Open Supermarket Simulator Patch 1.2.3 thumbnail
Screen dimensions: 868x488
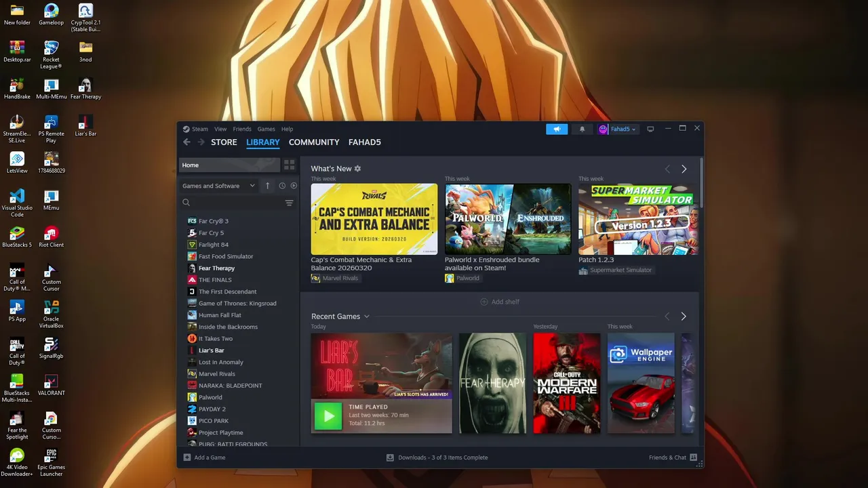click(638, 219)
